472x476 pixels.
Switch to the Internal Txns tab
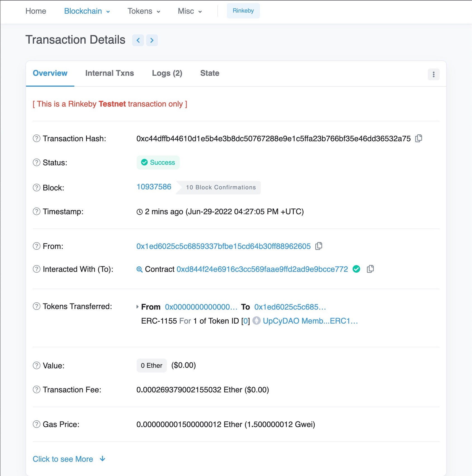click(x=110, y=73)
